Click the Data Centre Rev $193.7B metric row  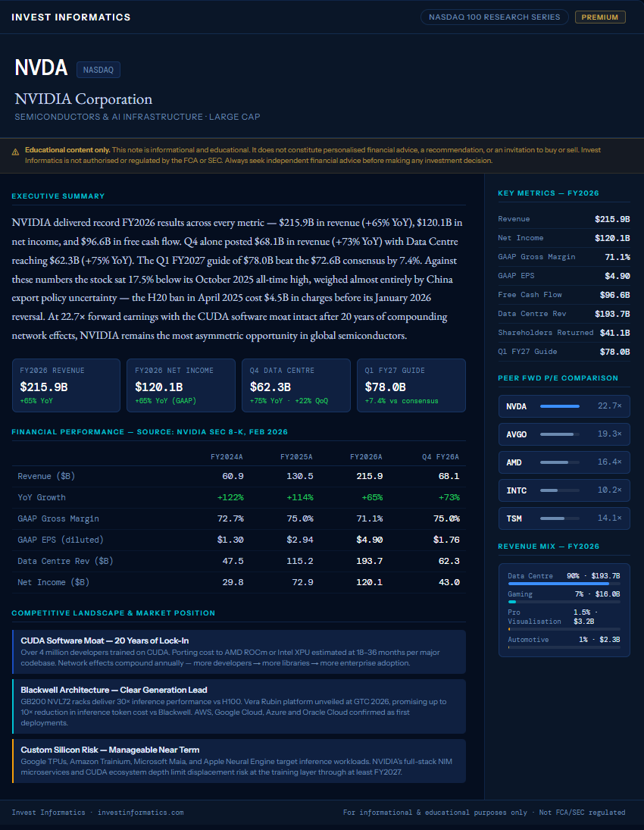pyautogui.click(x=564, y=314)
